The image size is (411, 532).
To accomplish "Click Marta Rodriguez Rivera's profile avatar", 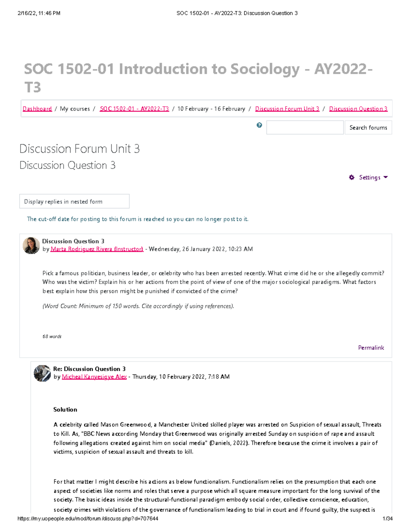I will click(x=31, y=244).
